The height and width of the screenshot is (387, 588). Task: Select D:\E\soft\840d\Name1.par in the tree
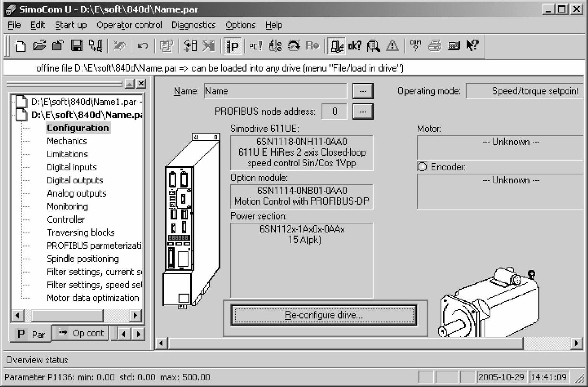tap(86, 102)
